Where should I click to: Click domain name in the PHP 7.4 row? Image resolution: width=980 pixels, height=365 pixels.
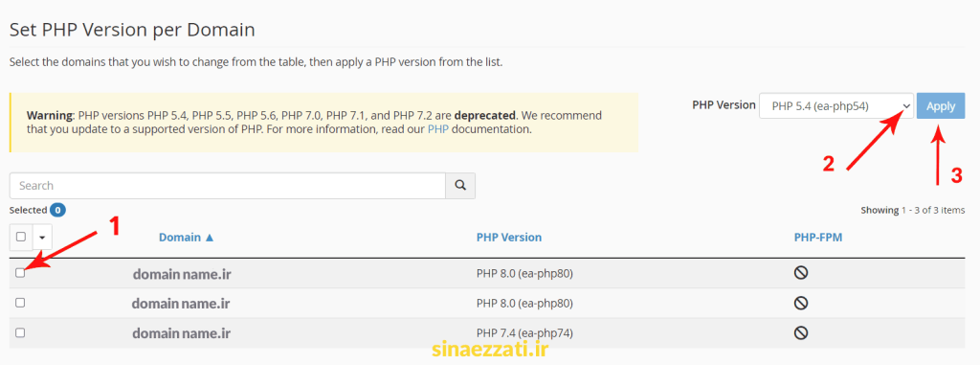click(x=181, y=333)
